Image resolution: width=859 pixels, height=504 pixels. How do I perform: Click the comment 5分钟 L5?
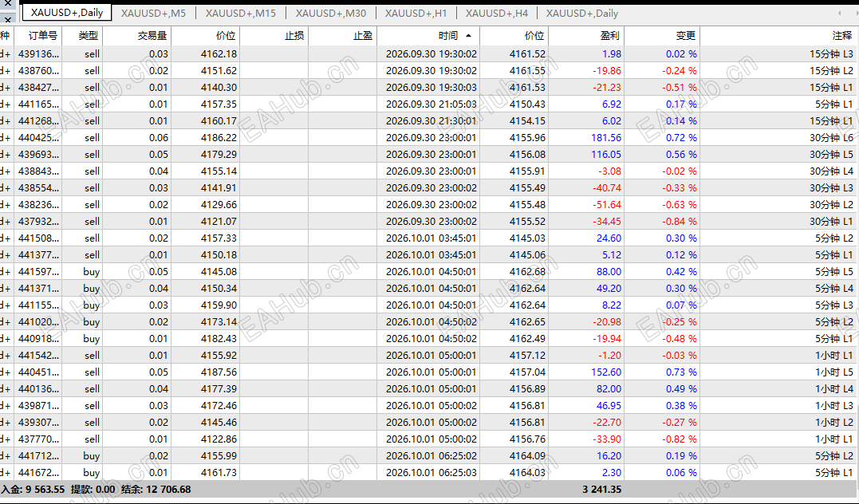click(833, 272)
